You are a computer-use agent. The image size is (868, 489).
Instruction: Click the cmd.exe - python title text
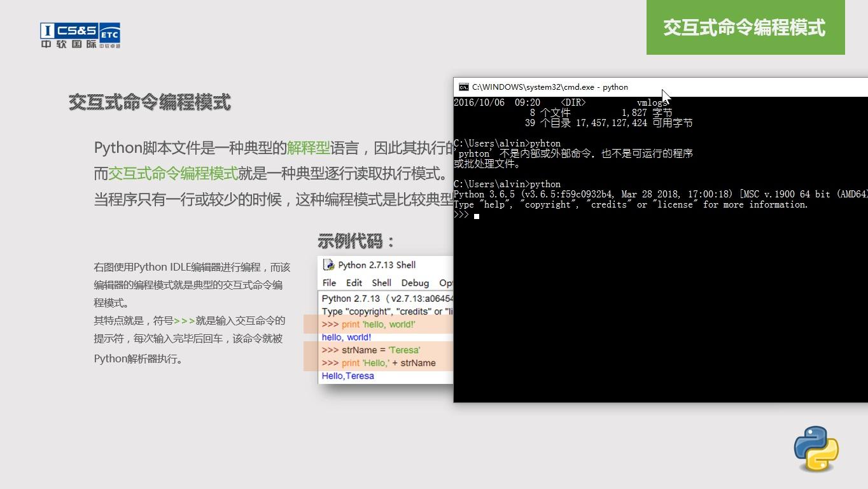[x=550, y=87]
